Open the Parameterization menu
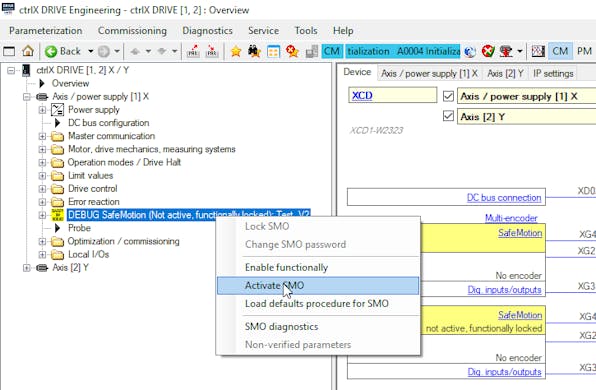 pyautogui.click(x=46, y=30)
